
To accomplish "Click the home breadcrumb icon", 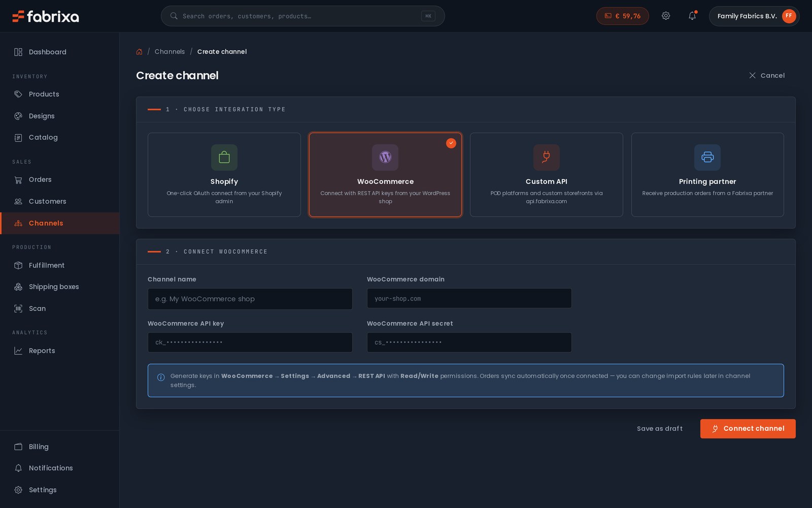I will pyautogui.click(x=139, y=52).
